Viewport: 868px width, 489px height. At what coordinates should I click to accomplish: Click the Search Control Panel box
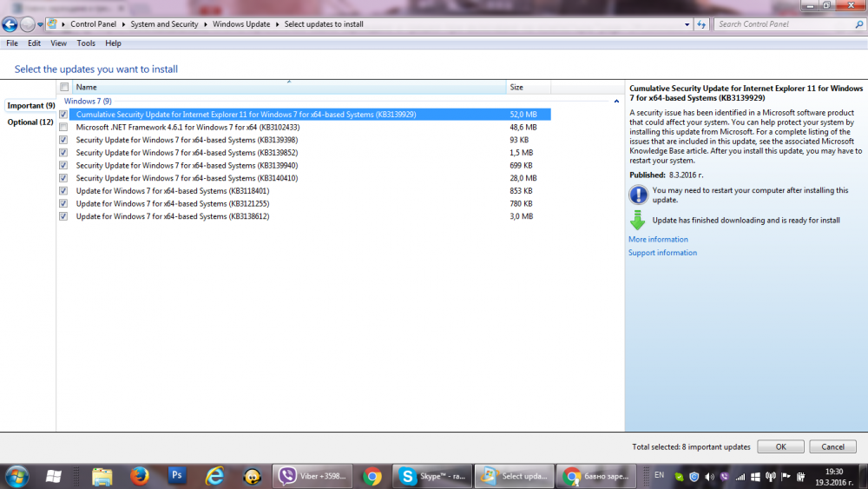pyautogui.click(x=785, y=24)
